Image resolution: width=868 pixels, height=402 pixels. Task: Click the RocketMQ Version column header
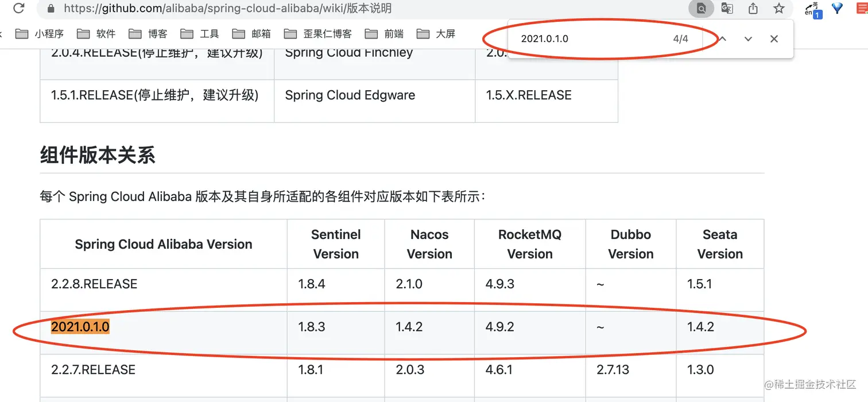(x=530, y=244)
